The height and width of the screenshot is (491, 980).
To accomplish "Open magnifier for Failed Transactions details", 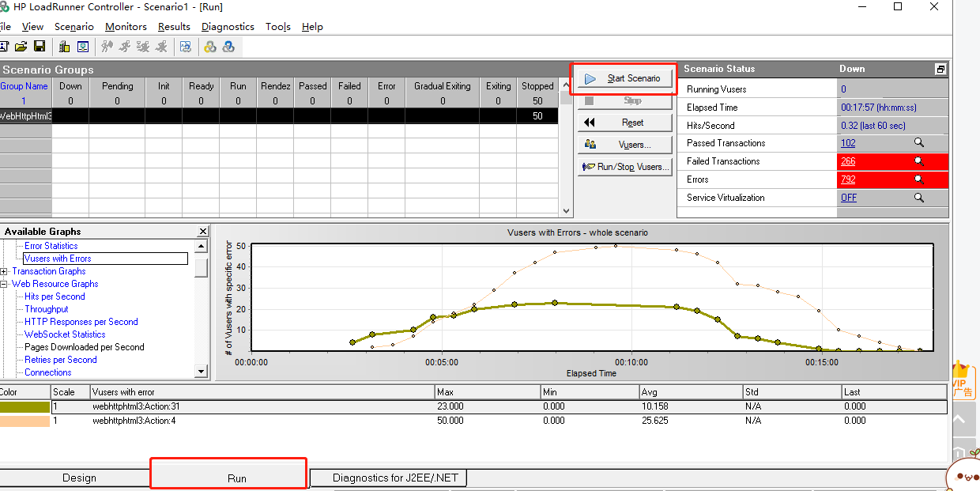I will click(x=919, y=161).
